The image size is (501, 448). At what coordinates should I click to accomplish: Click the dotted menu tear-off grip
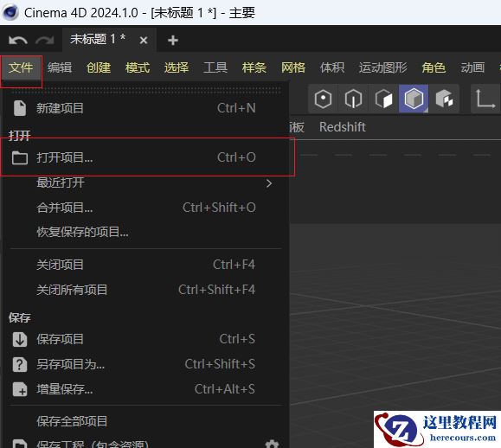click(x=146, y=91)
